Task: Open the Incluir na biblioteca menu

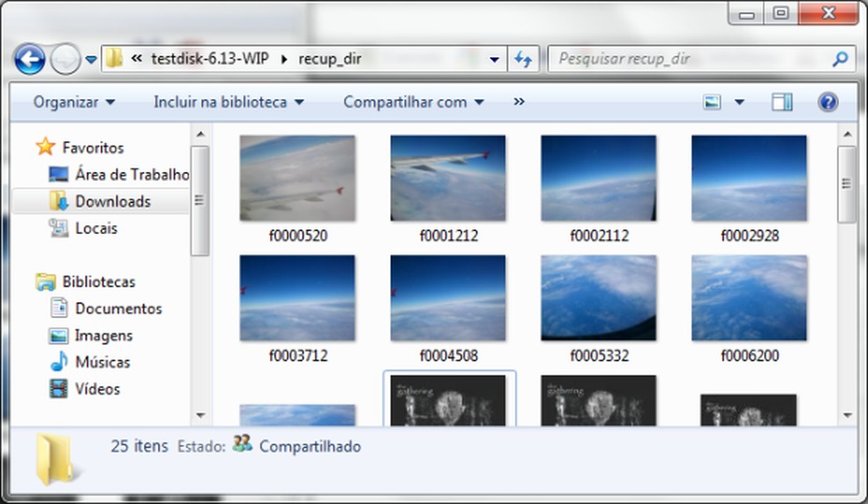Action: tap(228, 102)
